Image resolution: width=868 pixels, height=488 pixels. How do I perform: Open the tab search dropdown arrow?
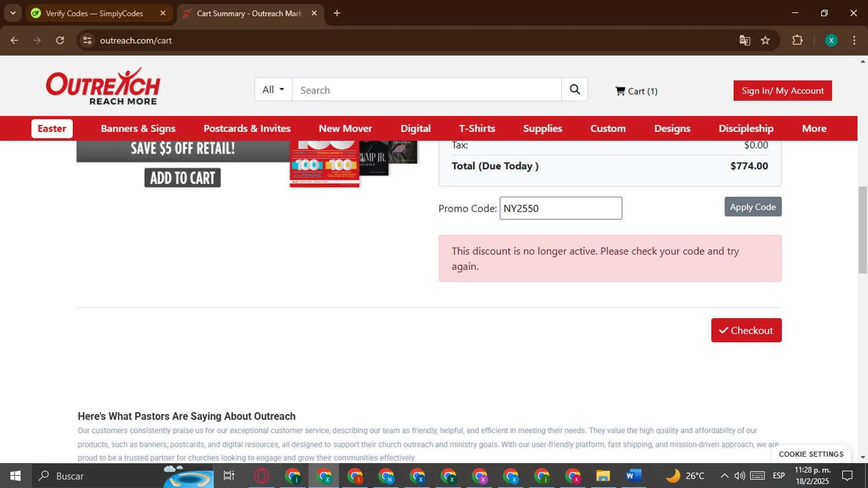click(13, 13)
